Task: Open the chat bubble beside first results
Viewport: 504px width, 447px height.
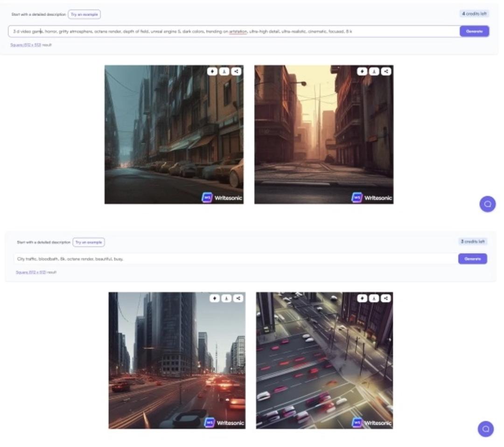Action: coord(488,204)
